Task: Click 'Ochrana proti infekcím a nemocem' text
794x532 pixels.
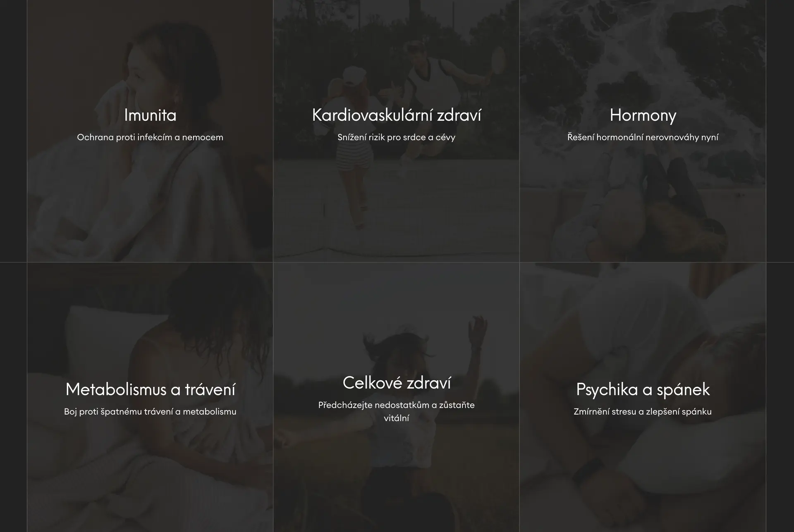Action: 150,137
